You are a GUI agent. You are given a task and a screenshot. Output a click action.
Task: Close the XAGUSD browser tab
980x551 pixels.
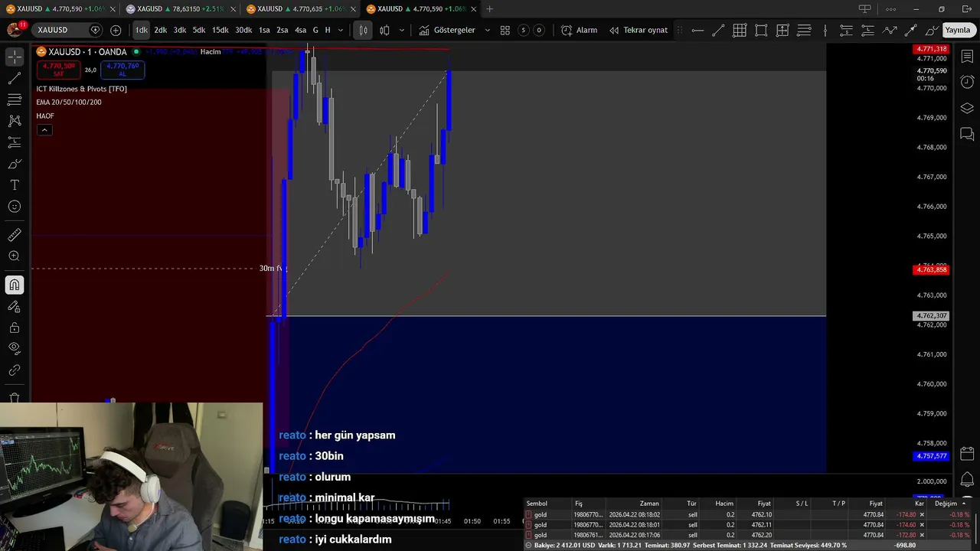(x=233, y=9)
